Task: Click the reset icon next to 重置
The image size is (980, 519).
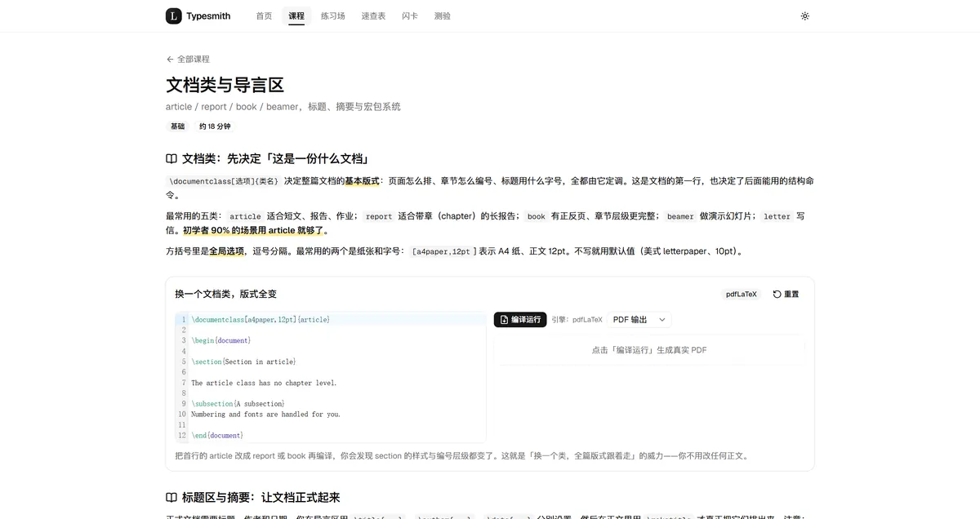Action: pyautogui.click(x=777, y=294)
